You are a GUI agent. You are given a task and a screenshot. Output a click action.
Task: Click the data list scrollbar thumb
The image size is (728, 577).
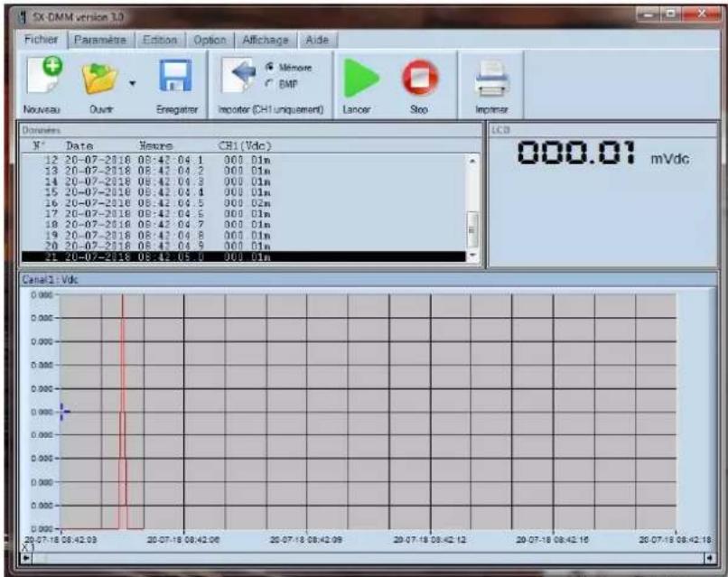[472, 229]
